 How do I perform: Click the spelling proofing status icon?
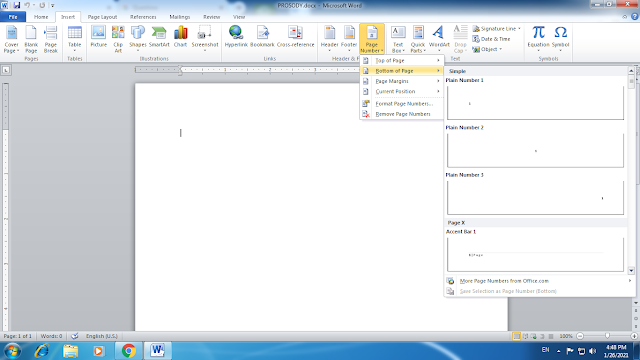coord(74,336)
